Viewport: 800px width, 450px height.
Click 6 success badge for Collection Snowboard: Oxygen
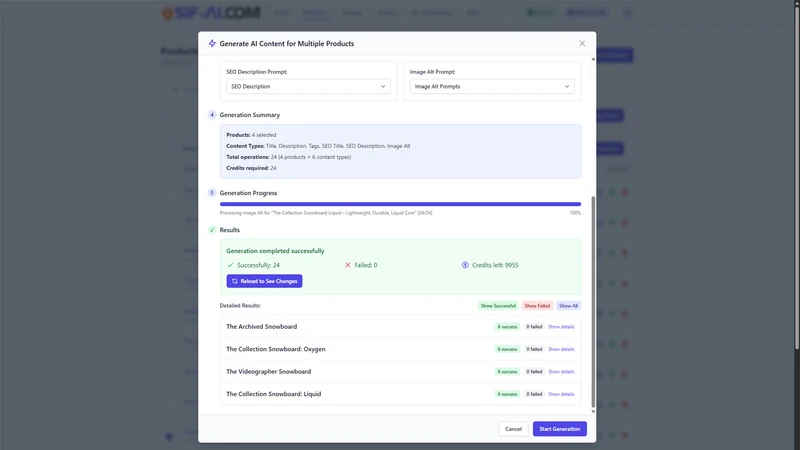[507, 349]
